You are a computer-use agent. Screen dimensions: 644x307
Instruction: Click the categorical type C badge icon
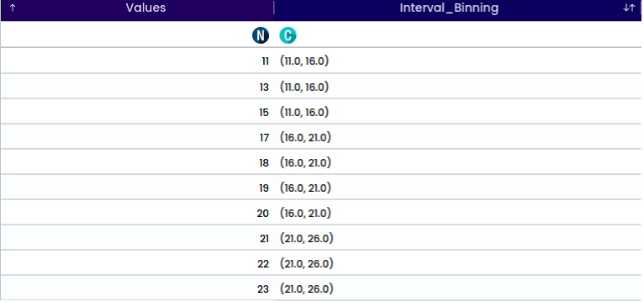288,36
